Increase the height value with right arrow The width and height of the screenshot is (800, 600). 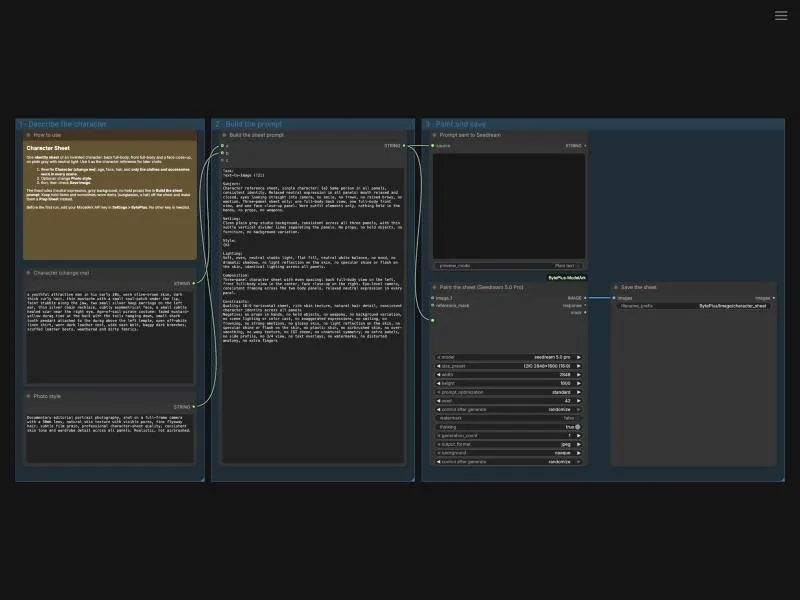579,383
